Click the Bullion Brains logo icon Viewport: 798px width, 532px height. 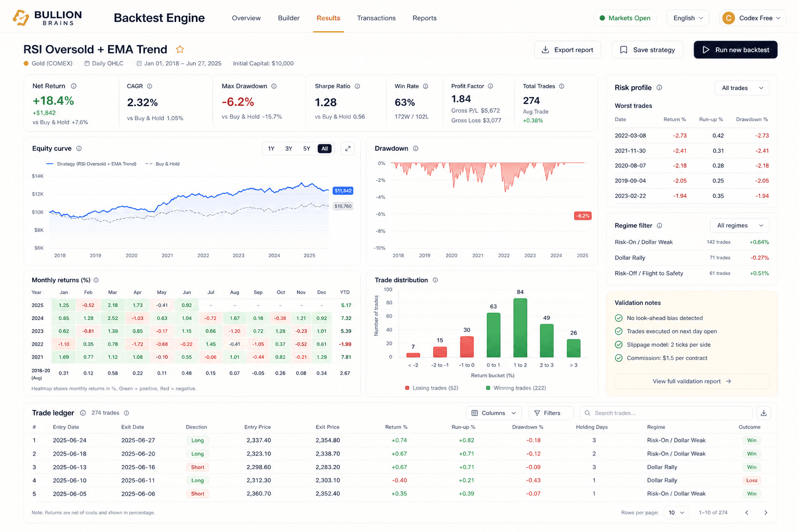pos(21,18)
